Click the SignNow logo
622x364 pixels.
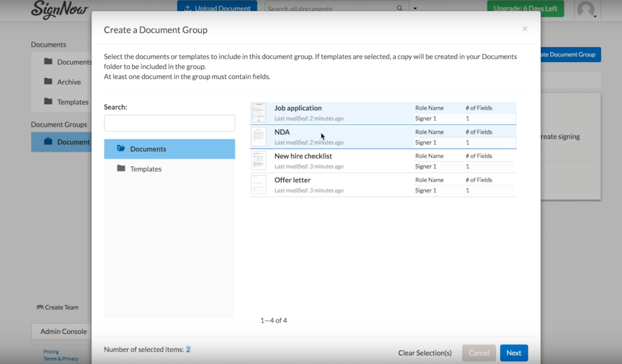point(59,9)
